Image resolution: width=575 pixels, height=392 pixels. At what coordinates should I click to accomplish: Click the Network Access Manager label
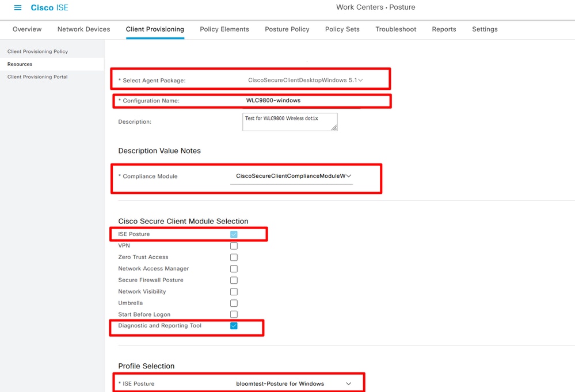coord(153,268)
